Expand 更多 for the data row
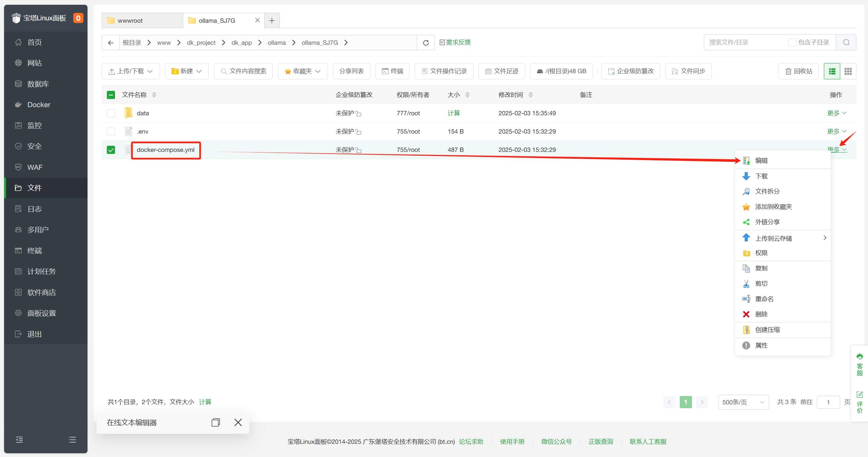The width and height of the screenshot is (868, 457). tap(837, 113)
